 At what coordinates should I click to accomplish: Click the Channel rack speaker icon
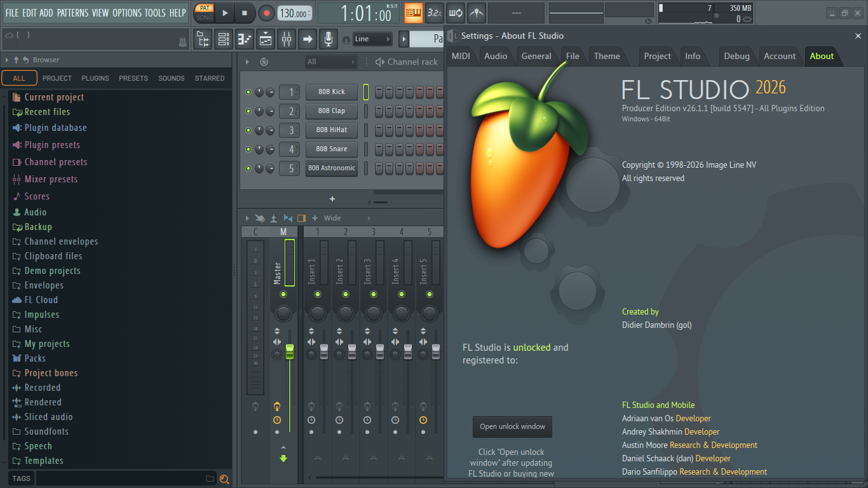(380, 62)
